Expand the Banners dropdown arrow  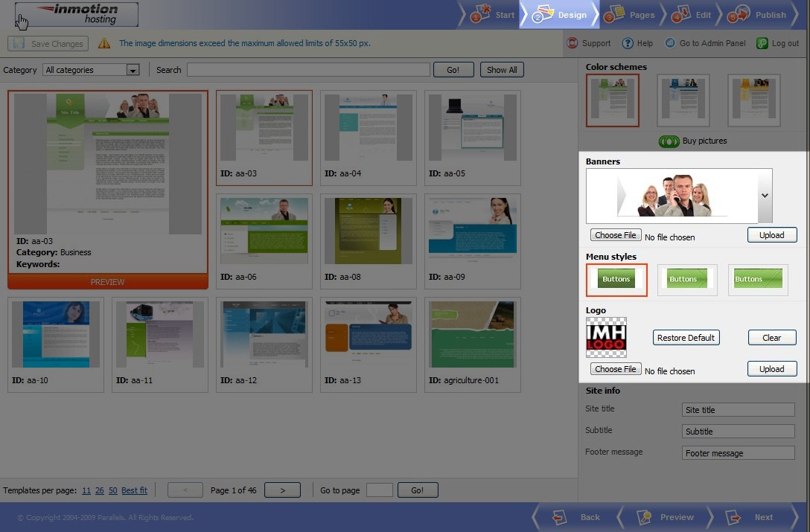tap(765, 196)
